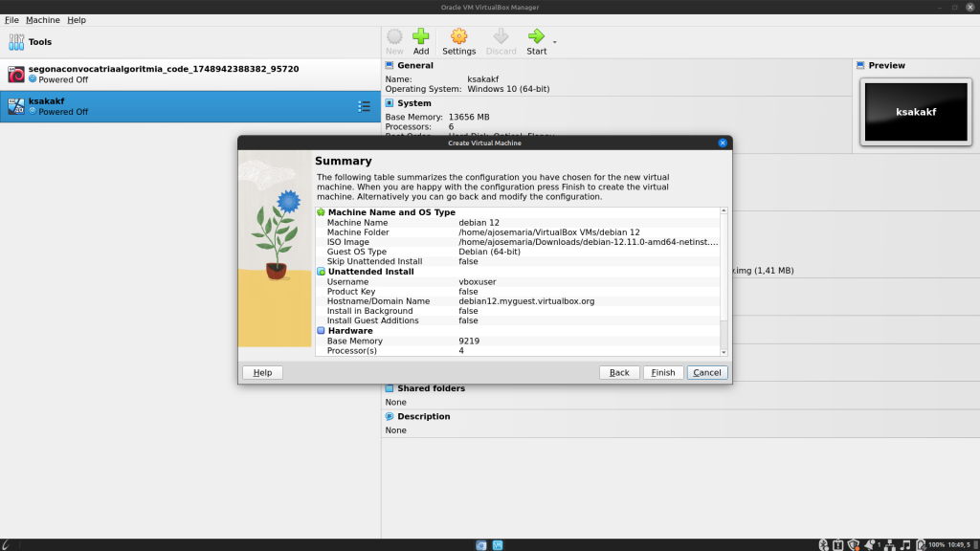The width and height of the screenshot is (980, 551).
Task: Click the Help button in the wizard
Action: (262, 372)
